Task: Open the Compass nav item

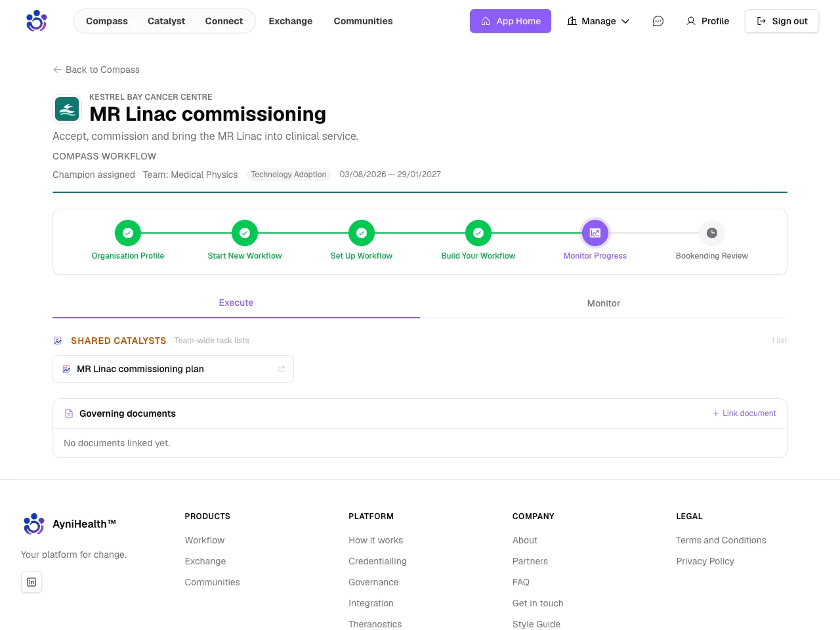Action: click(107, 21)
